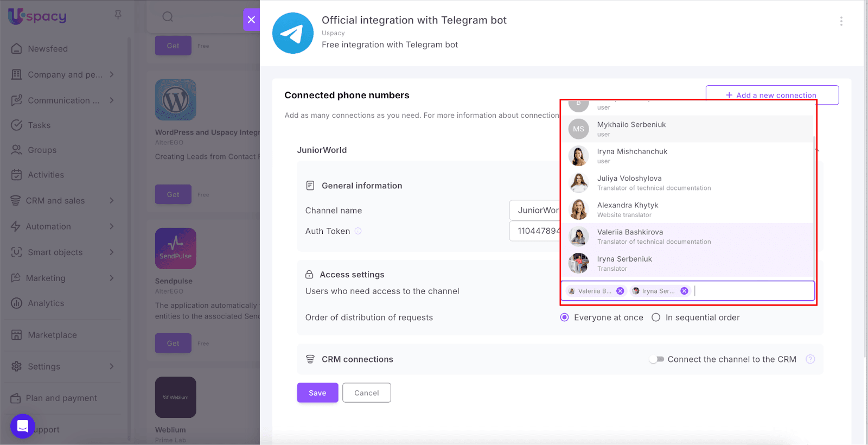The image size is (868, 445).
Task: Click the Telegram logo icon
Action: 292,33
